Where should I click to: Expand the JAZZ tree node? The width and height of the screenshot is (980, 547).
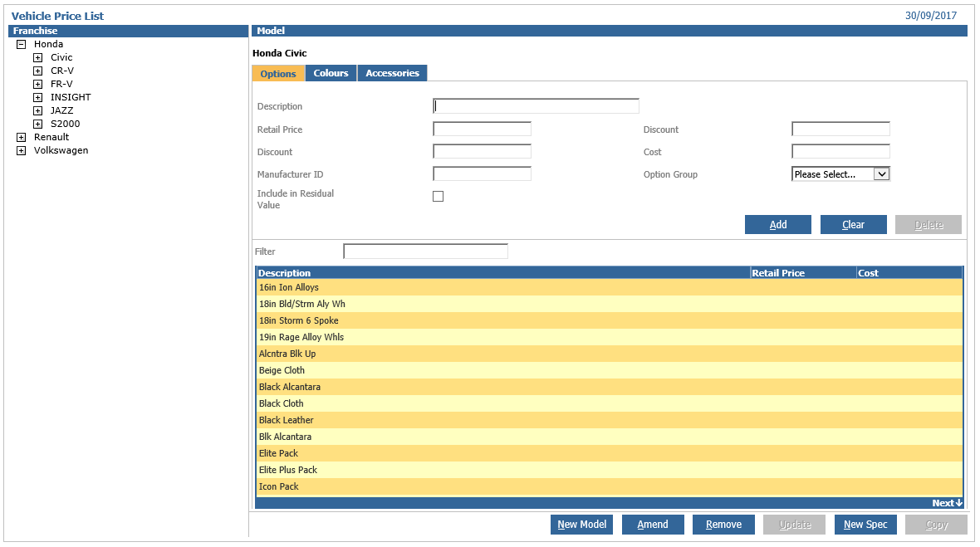coord(38,110)
